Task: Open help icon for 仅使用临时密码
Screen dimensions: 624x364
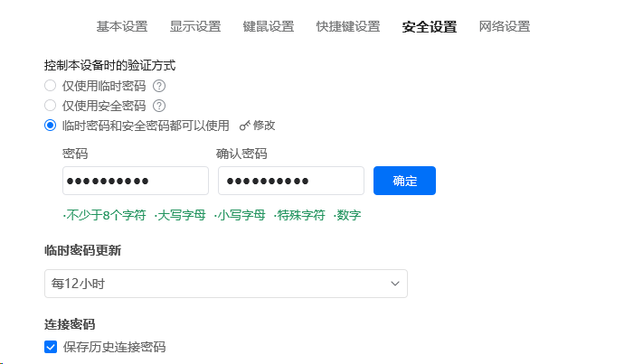Action: coord(159,86)
